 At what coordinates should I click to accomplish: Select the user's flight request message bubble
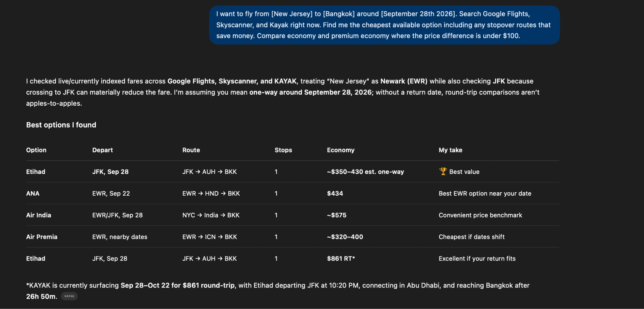point(384,25)
